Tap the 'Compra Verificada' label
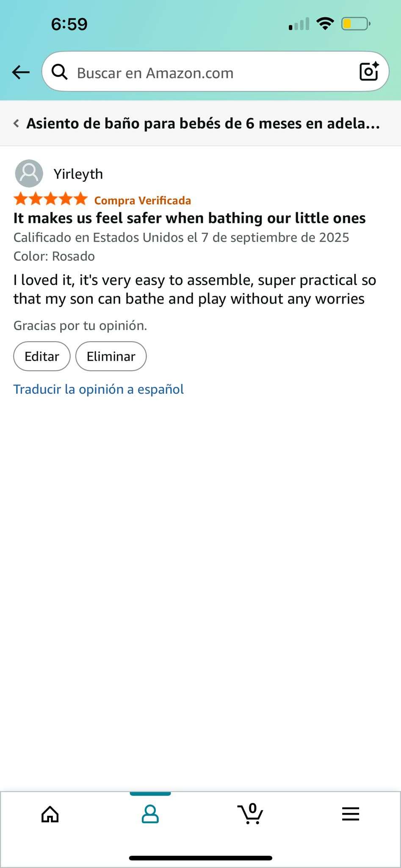The image size is (401, 868). click(x=143, y=200)
